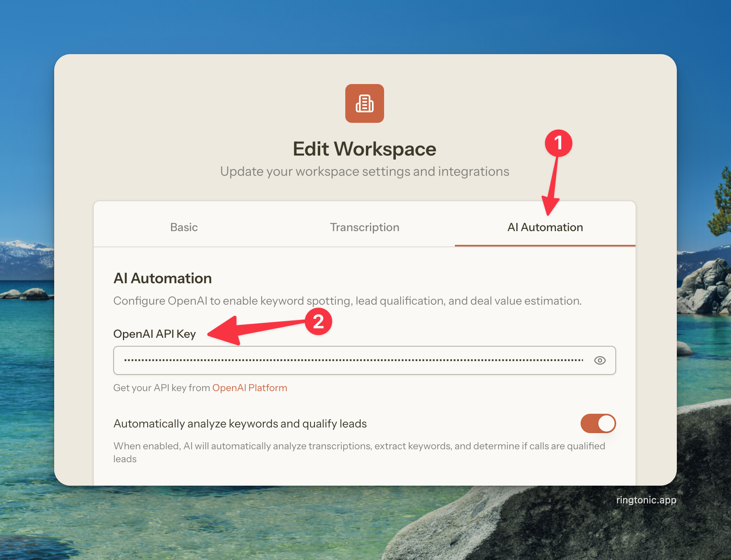
Task: Click the red number 1 badge
Action: [x=558, y=143]
